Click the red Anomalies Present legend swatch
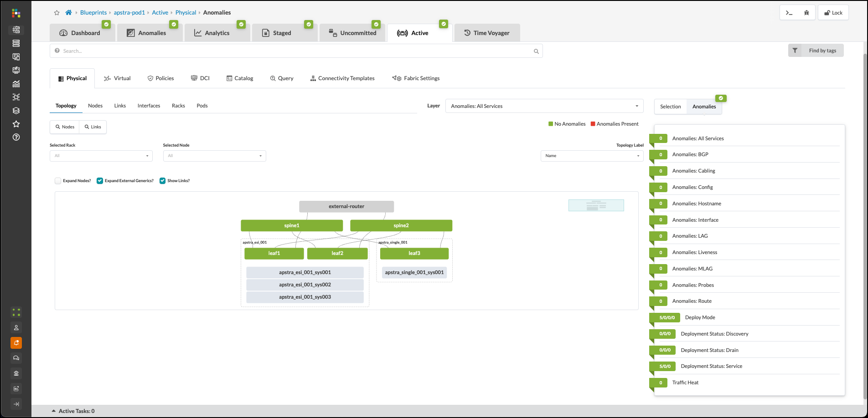This screenshot has height=418, width=868. pos(593,123)
